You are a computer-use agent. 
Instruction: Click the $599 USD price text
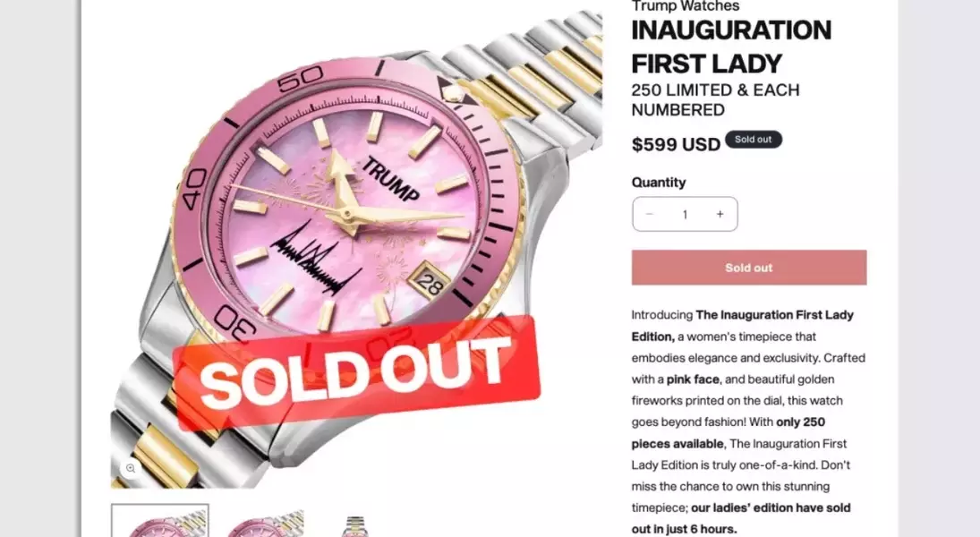(x=676, y=144)
